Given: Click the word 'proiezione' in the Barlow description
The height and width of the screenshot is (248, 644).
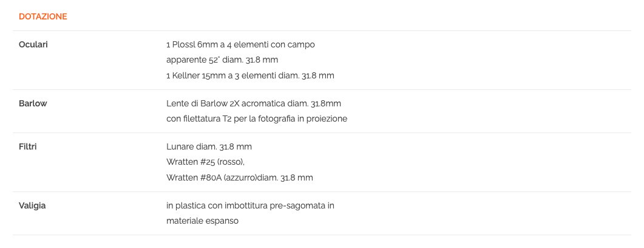Looking at the screenshot, I should [x=327, y=119].
